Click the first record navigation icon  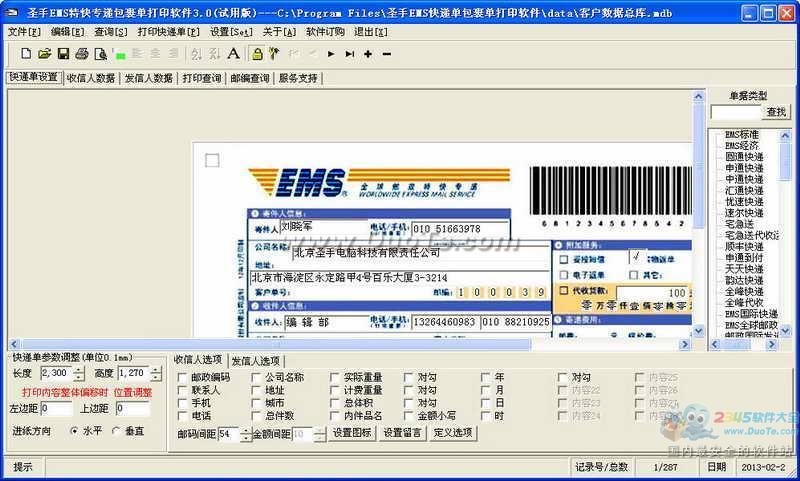(x=293, y=53)
